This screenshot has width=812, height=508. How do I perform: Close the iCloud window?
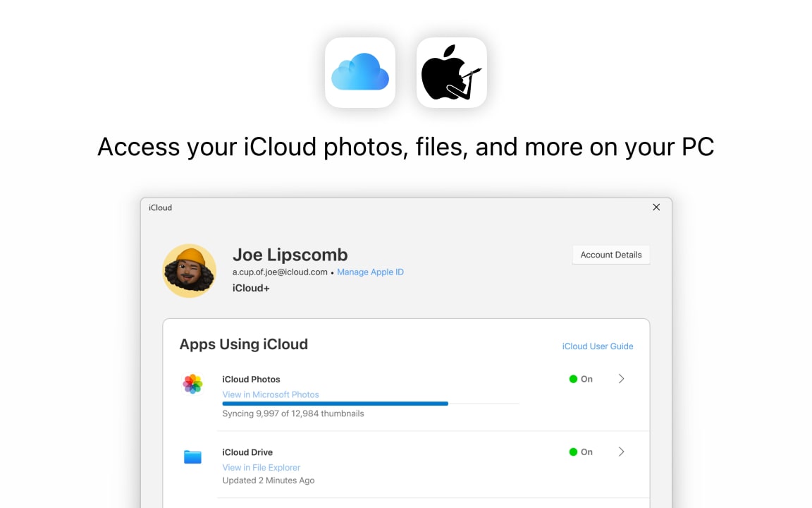pyautogui.click(x=656, y=207)
